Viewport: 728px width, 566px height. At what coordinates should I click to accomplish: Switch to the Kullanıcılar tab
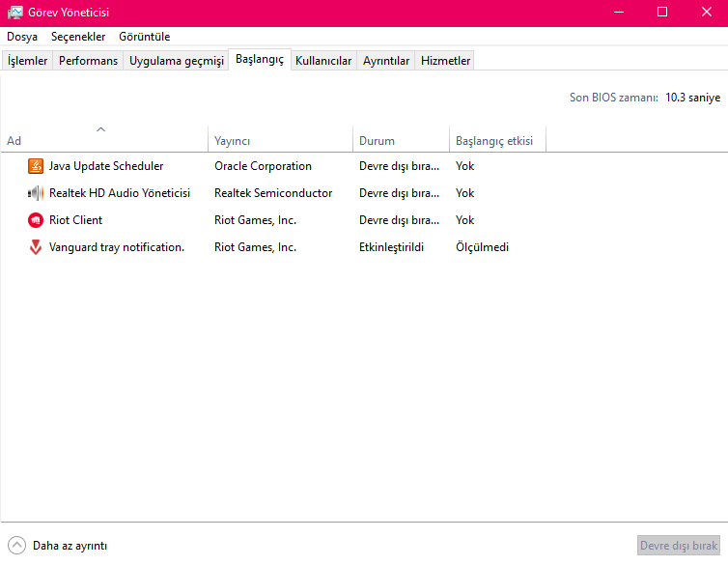click(x=323, y=61)
